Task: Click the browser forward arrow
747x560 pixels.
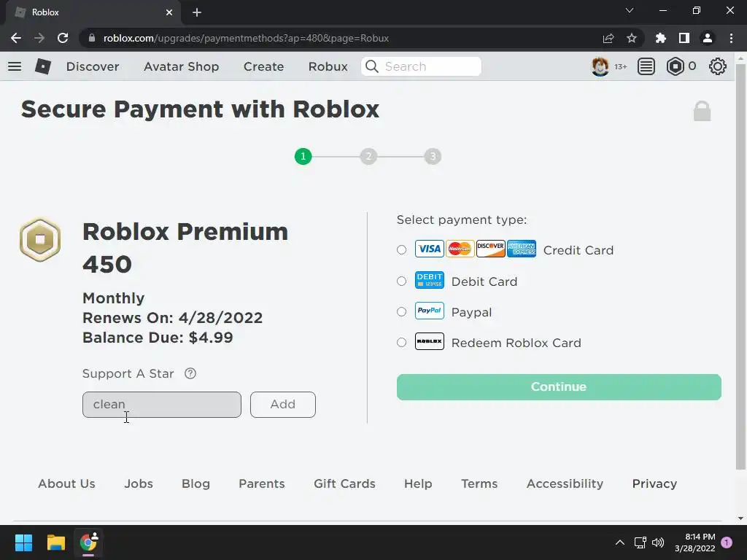Action: (x=39, y=38)
